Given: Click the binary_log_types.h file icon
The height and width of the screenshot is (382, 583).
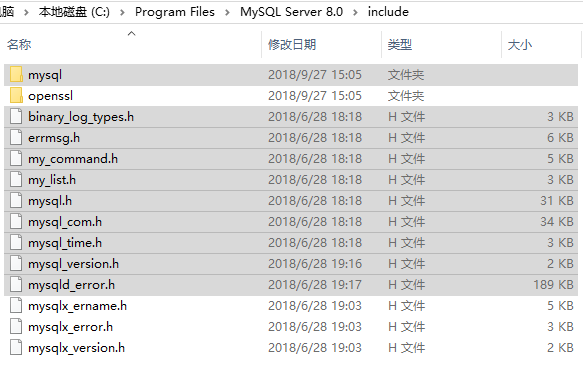Looking at the screenshot, I should [16, 116].
